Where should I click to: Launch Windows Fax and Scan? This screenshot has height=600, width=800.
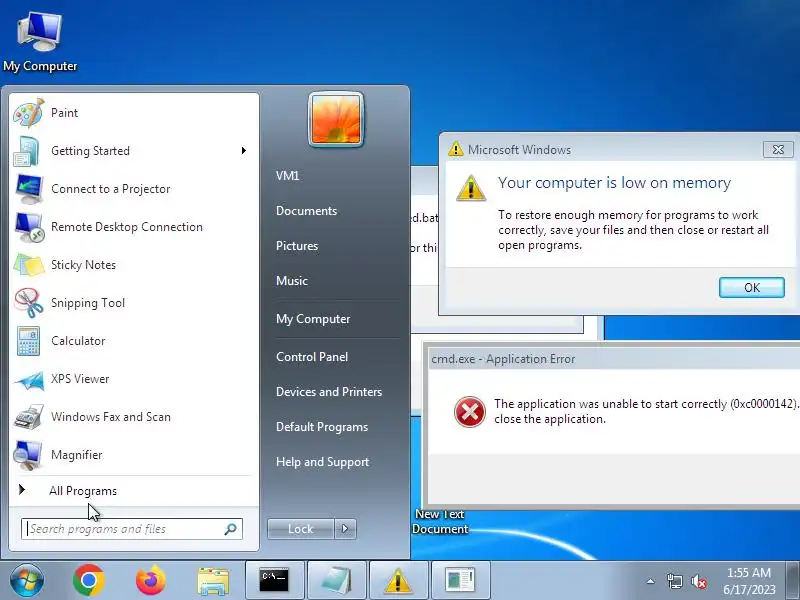[133, 417]
